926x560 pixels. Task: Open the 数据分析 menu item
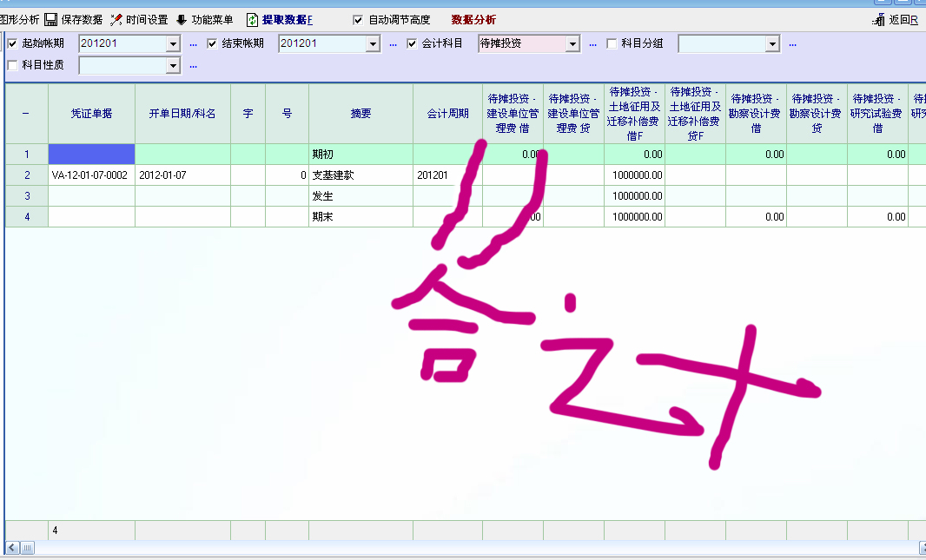(x=473, y=19)
